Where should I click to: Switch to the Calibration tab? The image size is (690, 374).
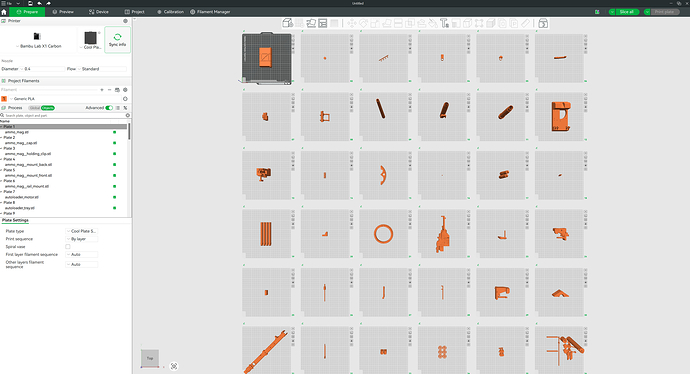[170, 12]
